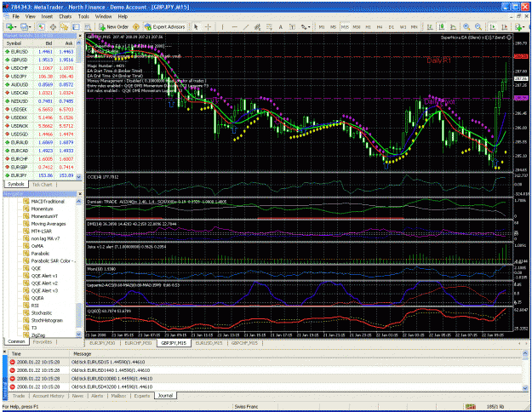This screenshot has height=412, width=532.
Task: Open the Market Watch window icon
Action: click(x=41, y=26)
